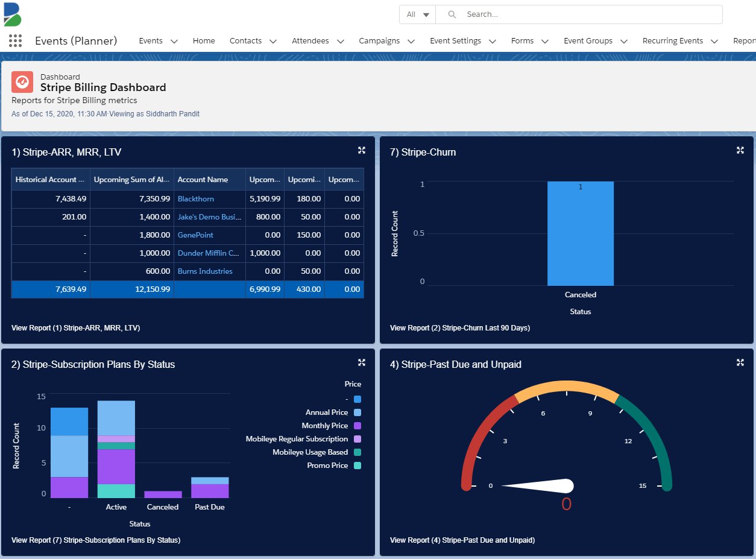View Report for Past Due and Unpaid
This screenshot has width=756, height=559.
tap(462, 540)
